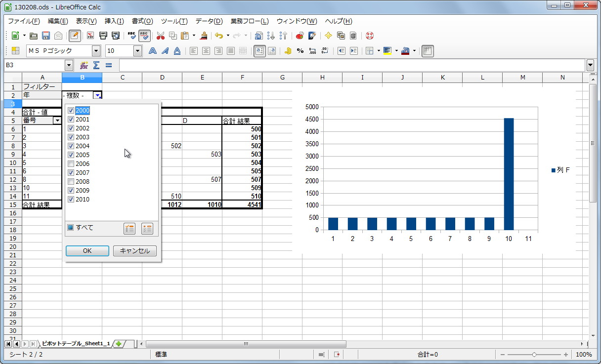
Task: Apply italic formatting
Action: tap(165, 51)
